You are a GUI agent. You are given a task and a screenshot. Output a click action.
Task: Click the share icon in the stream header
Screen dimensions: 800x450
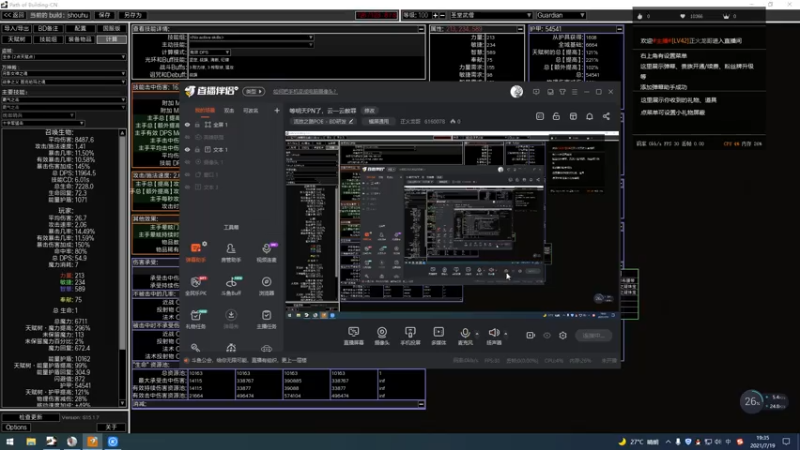point(606,116)
